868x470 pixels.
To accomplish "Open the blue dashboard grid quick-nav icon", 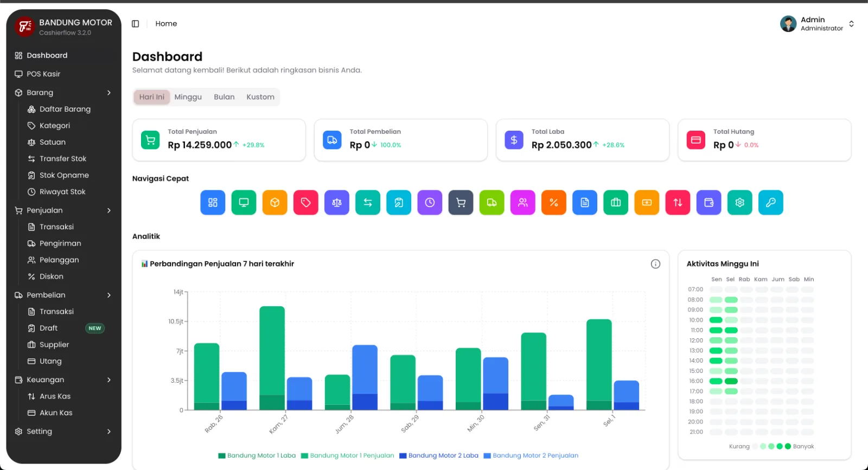I will (213, 202).
